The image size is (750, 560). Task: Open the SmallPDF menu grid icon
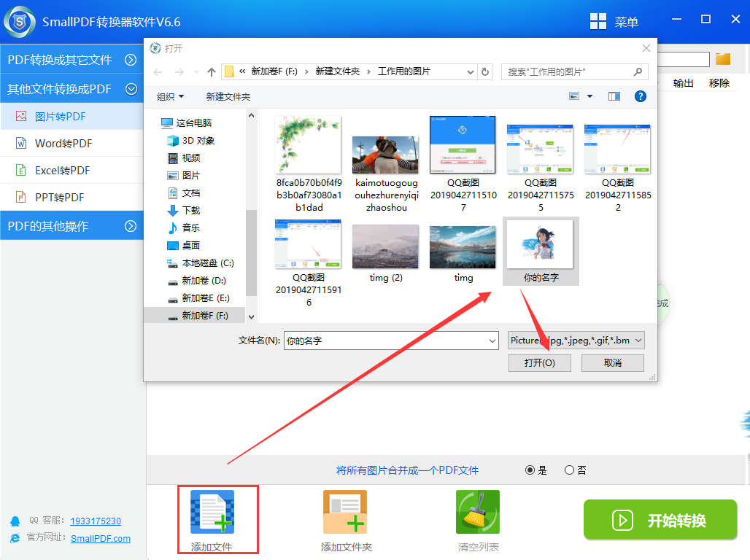(598, 22)
